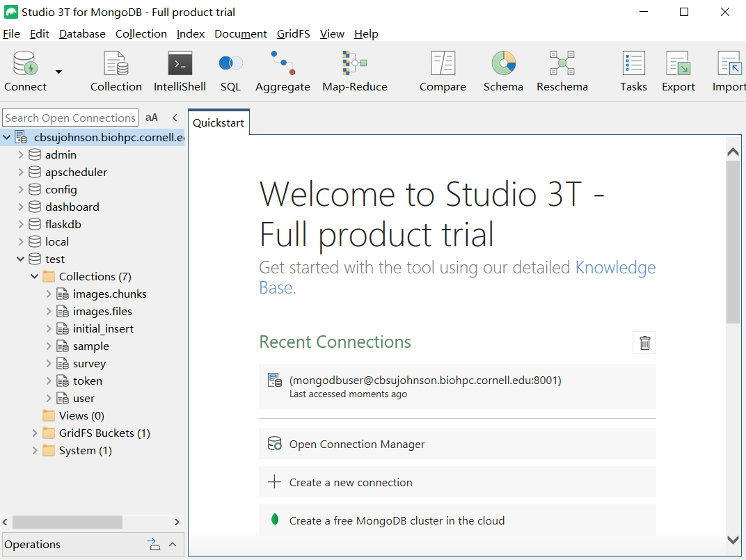Collapse the connection tree sidebar
This screenshot has height=560, width=746.
point(175,118)
